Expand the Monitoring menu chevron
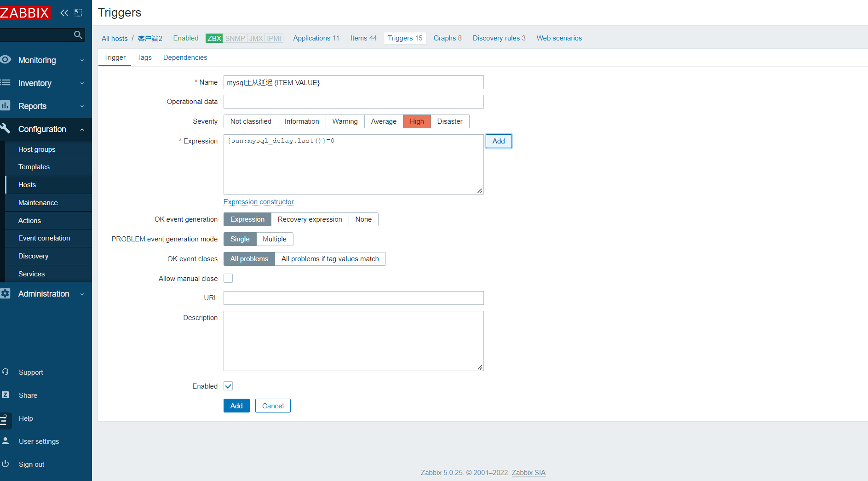Image resolution: width=868 pixels, height=481 pixels. coord(82,60)
